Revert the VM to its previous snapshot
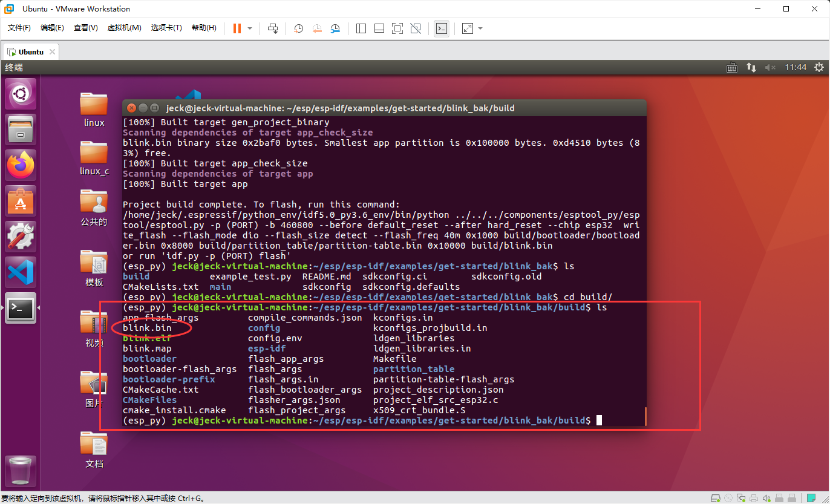Viewport: 830px width, 504px height. coord(317,28)
